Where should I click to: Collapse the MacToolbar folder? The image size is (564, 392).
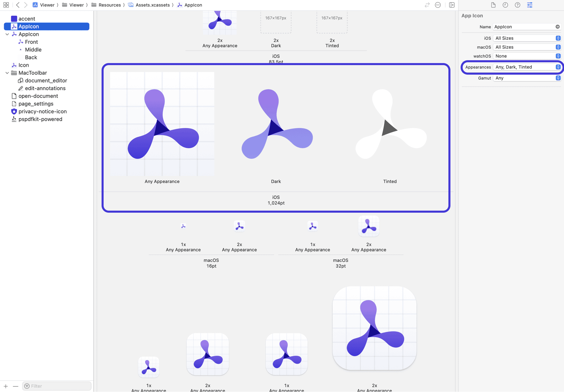[x=7, y=73]
